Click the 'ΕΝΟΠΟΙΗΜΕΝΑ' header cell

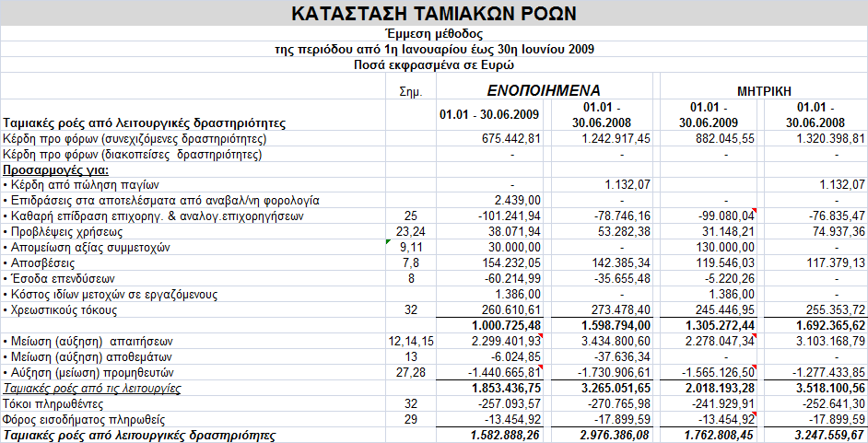pyautogui.click(x=544, y=90)
